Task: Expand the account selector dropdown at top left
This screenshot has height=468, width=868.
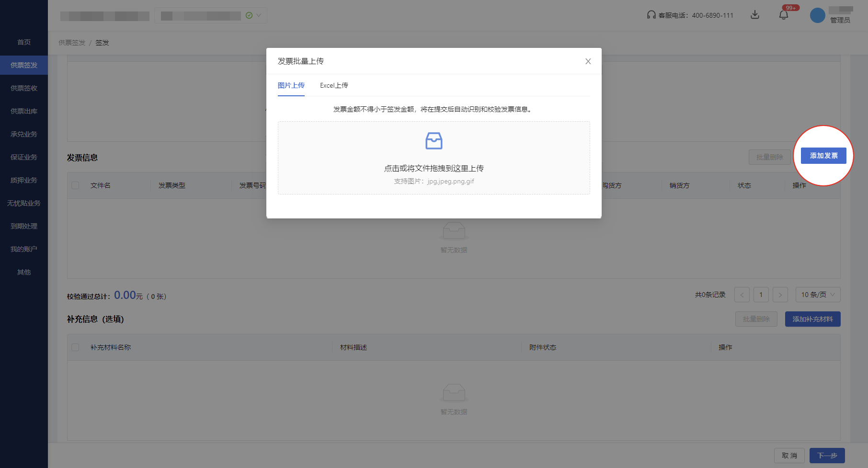Action: pyautogui.click(x=258, y=15)
